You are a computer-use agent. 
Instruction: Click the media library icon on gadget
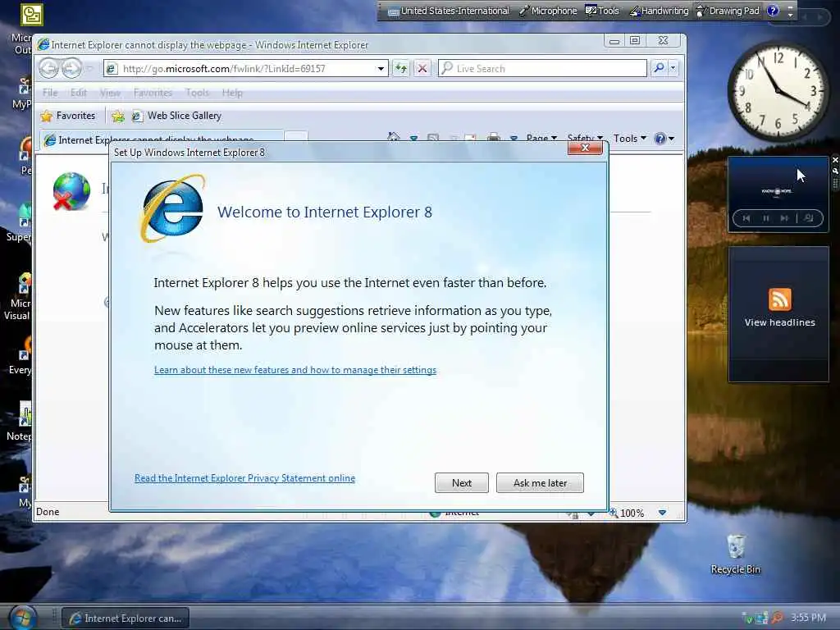(809, 218)
